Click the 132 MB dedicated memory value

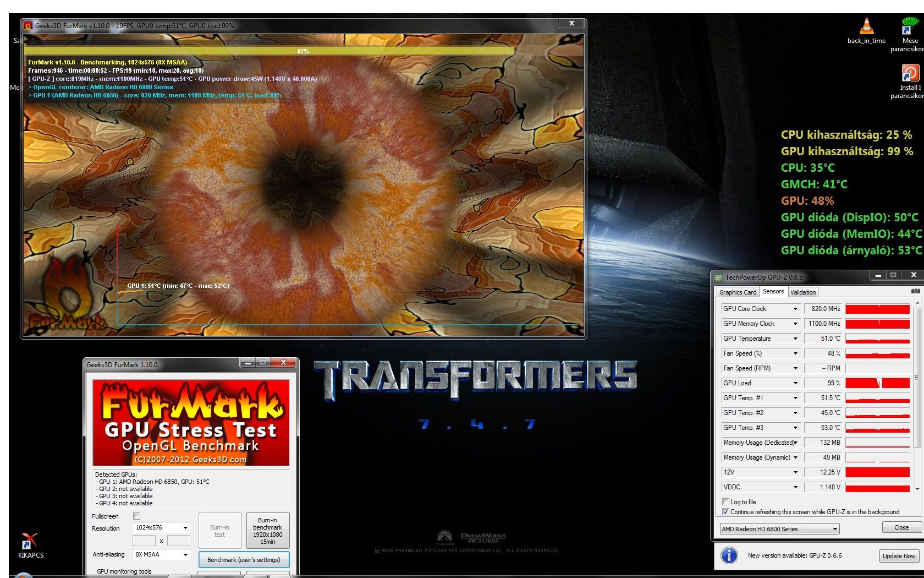823,443
